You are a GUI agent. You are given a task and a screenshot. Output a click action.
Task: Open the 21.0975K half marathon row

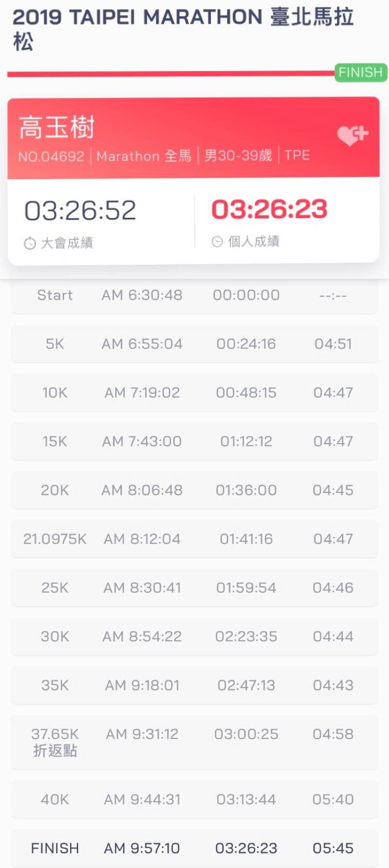(x=194, y=539)
